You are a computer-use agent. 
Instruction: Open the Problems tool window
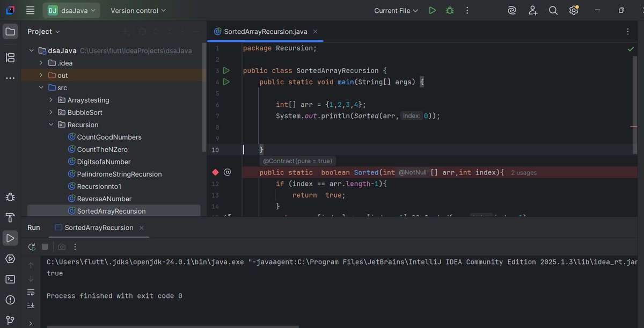[x=10, y=300]
